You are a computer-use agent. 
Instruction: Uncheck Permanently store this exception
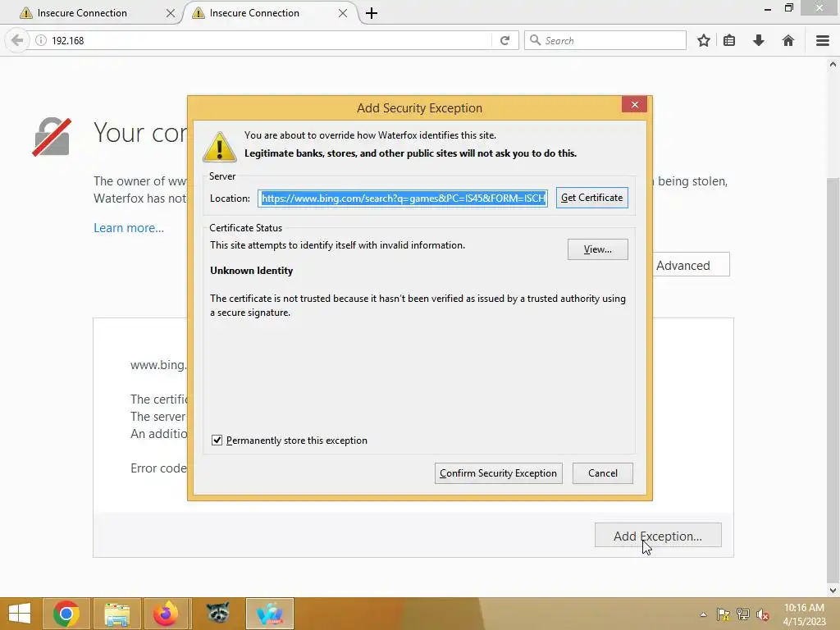tap(217, 441)
